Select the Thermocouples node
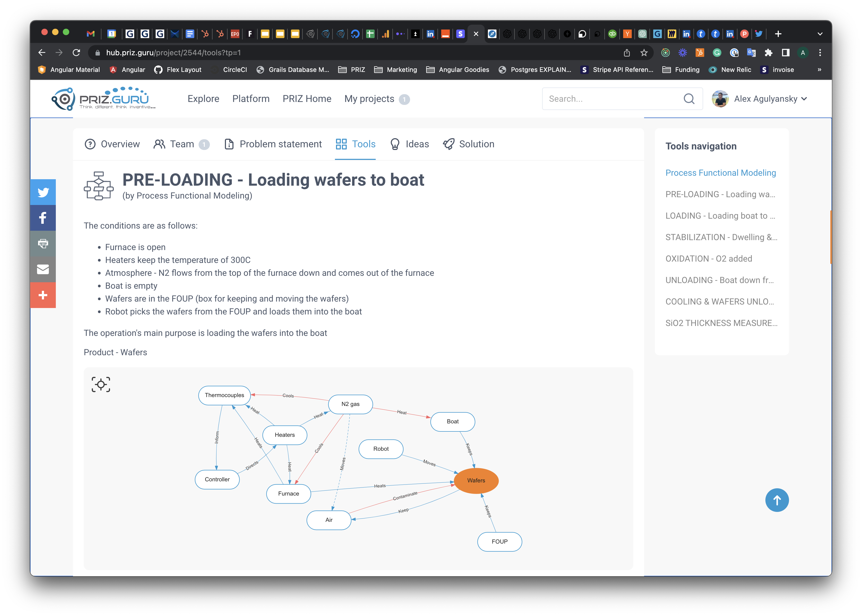 click(x=224, y=395)
